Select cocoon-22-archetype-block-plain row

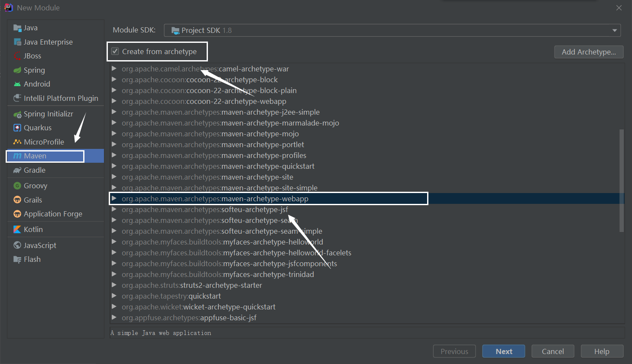tap(366, 90)
